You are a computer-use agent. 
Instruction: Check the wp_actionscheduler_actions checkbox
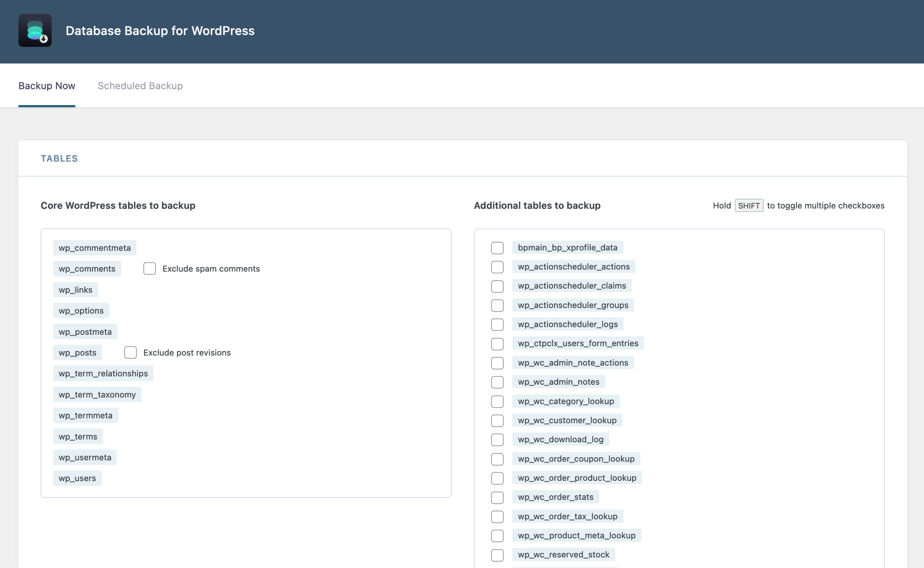(497, 267)
